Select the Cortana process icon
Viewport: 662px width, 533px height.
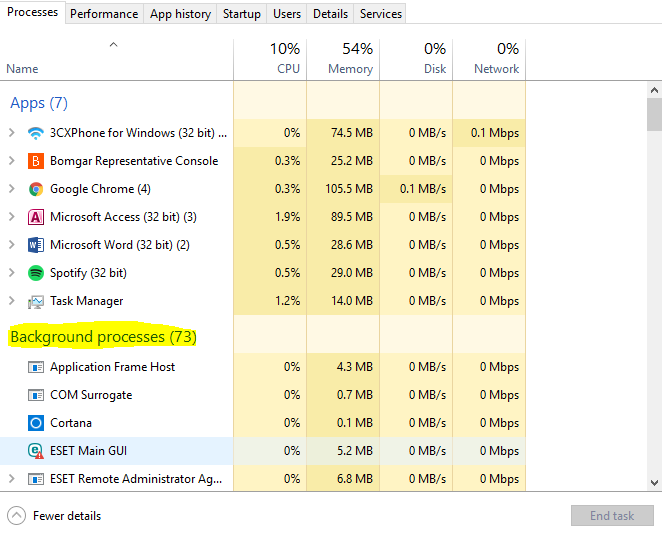pyautogui.click(x=36, y=423)
